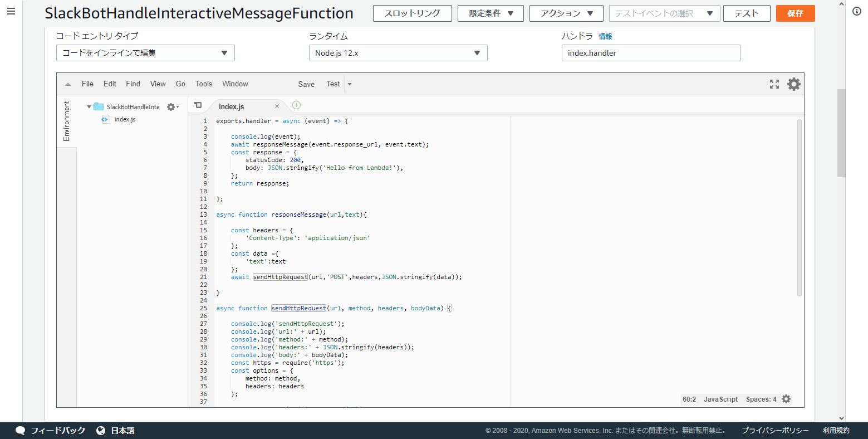The image size is (868, 439).
Task: Click the JavaScript language mode in status bar
Action: coord(720,399)
